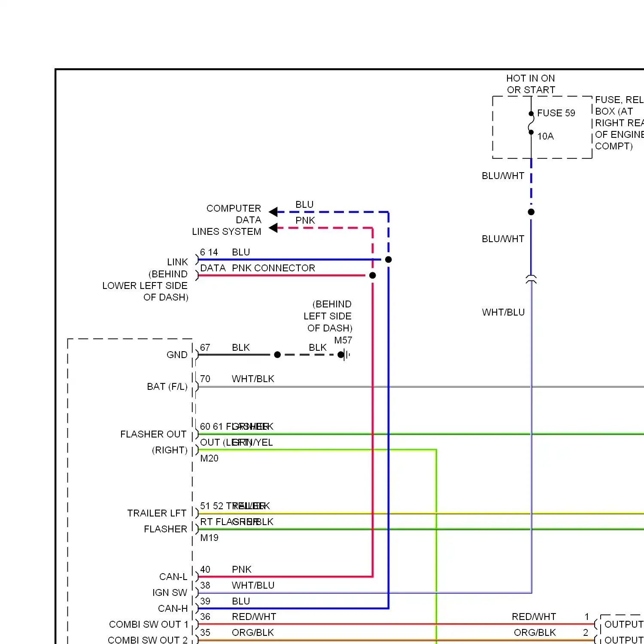This screenshot has height=644, width=644.
Task: Click the BLU/WHT label below the splice dot
Action: pyautogui.click(x=503, y=239)
